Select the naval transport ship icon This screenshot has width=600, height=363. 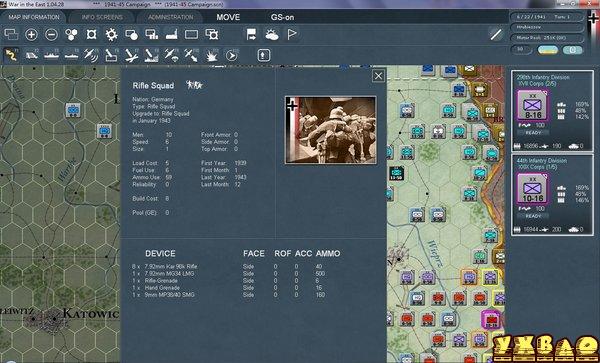[x=51, y=55]
